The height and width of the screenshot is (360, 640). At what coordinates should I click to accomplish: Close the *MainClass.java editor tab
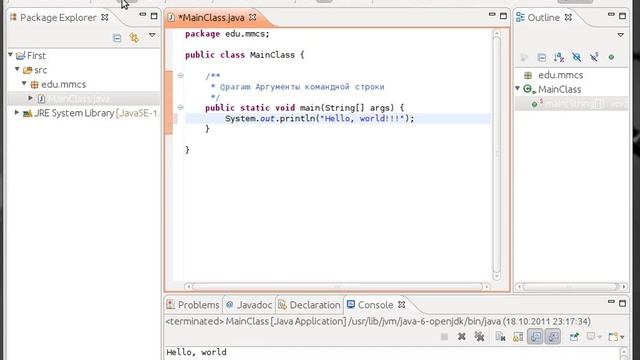point(253,18)
